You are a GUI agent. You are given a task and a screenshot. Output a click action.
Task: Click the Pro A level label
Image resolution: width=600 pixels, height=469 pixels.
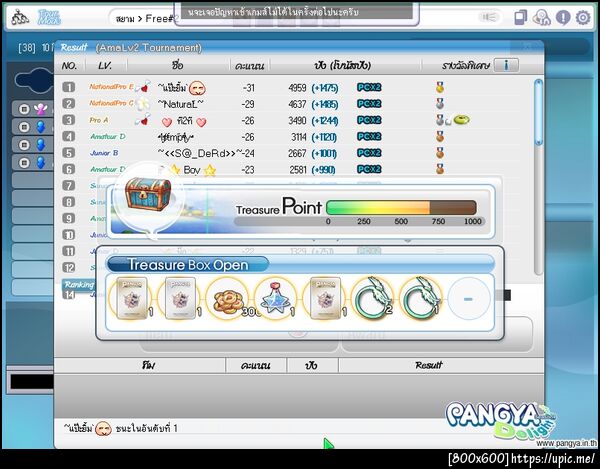click(x=99, y=120)
